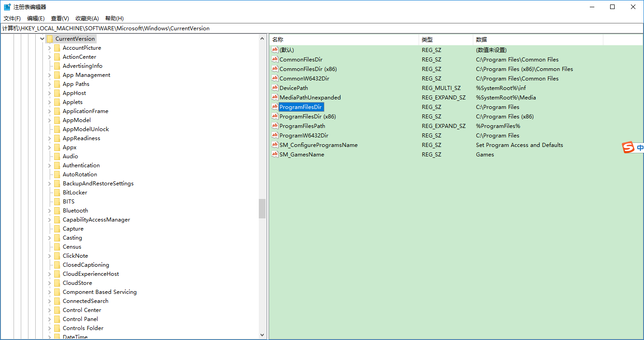
Task: Click the folder icon of CurrentVersion key
Action: click(50, 39)
